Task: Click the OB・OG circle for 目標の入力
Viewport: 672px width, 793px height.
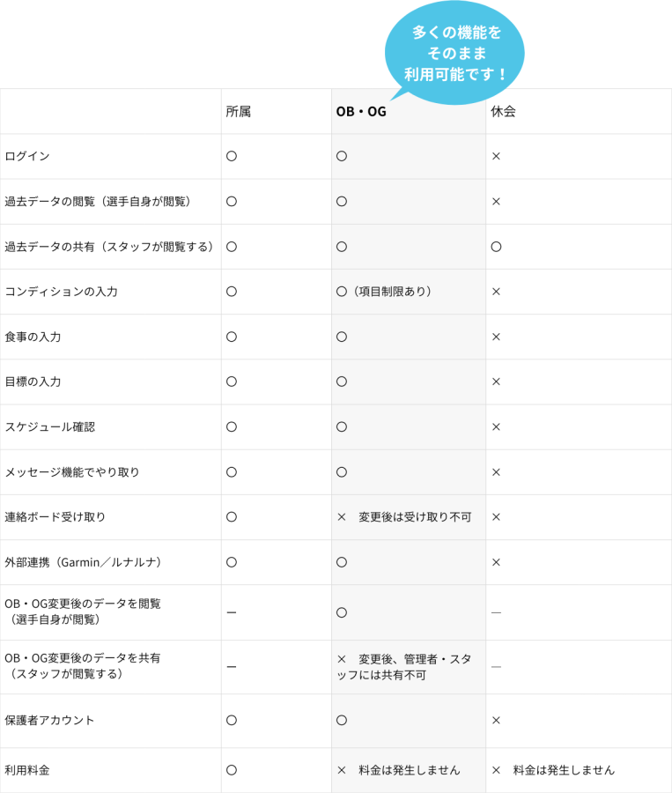Action: [x=342, y=382]
